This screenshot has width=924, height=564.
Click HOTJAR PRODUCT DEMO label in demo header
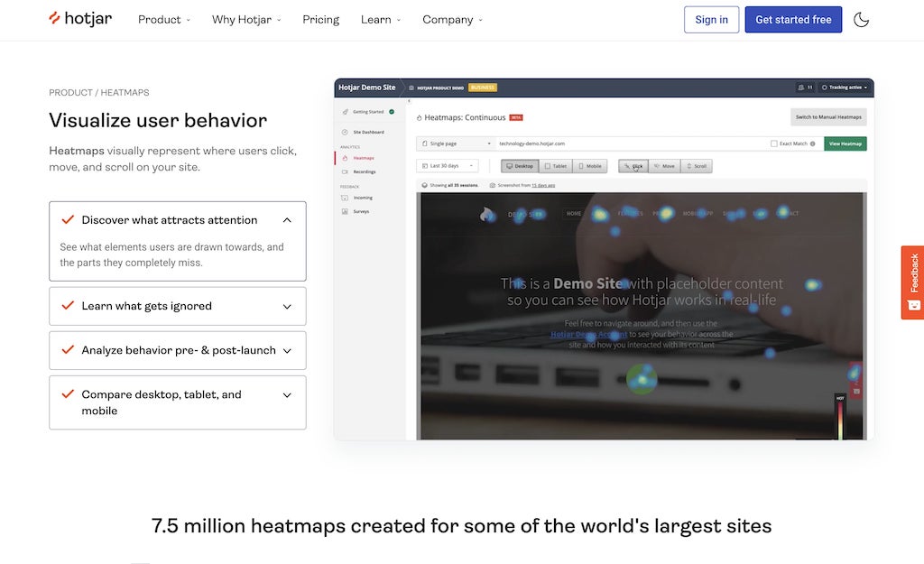[x=440, y=88]
